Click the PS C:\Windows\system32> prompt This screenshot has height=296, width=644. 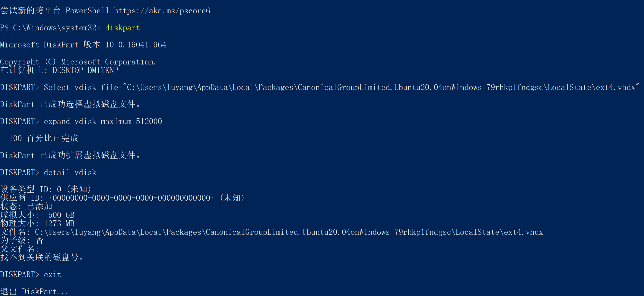click(50, 28)
